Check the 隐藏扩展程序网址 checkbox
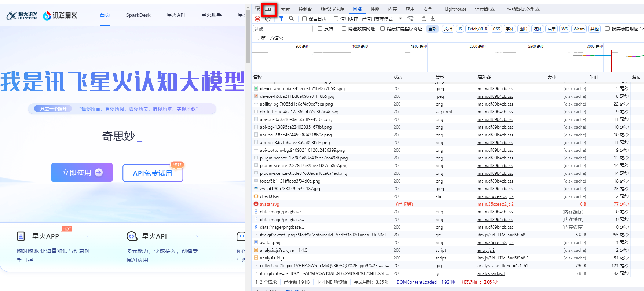The height and width of the screenshot is (291, 644). point(383,29)
